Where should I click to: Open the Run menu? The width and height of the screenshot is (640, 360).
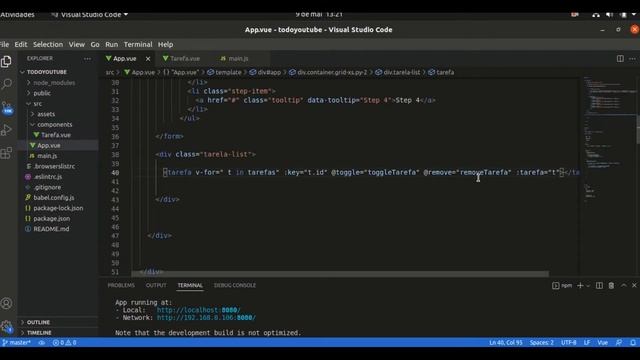coord(111,44)
